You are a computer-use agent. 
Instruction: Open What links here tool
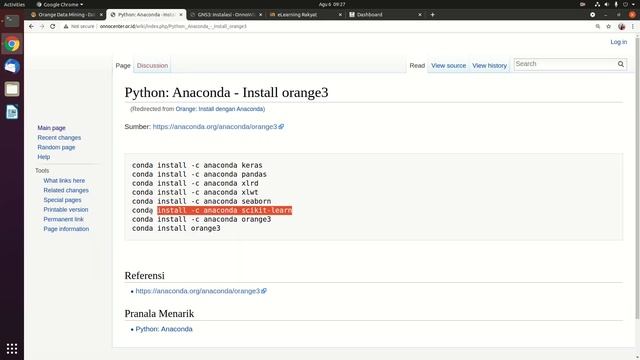(x=64, y=180)
